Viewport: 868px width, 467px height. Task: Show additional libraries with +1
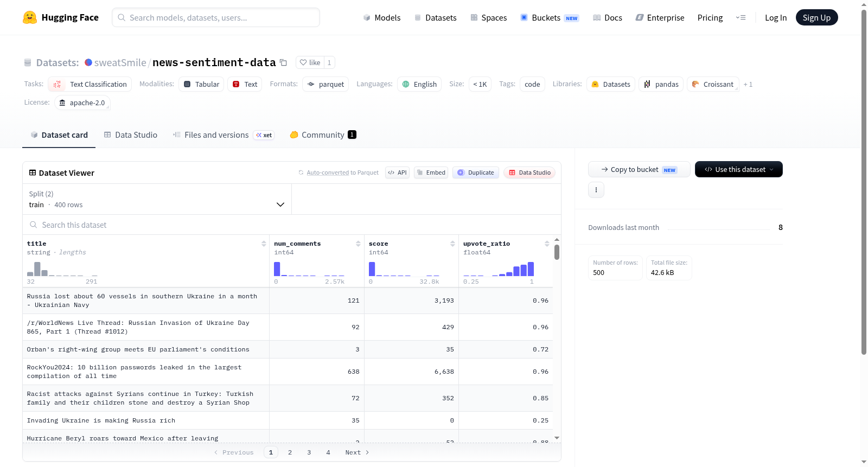(x=748, y=84)
